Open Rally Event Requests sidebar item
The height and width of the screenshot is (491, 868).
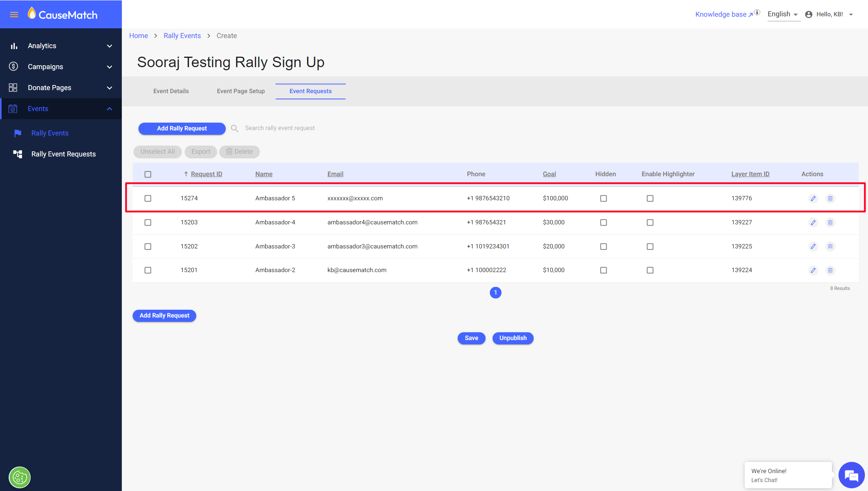pyautogui.click(x=63, y=154)
